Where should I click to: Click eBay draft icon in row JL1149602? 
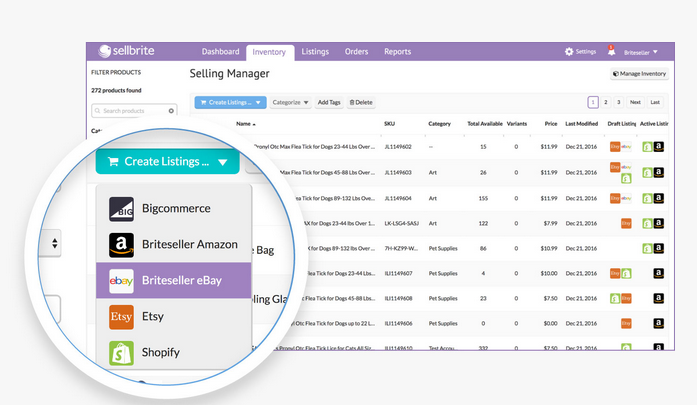[626, 146]
